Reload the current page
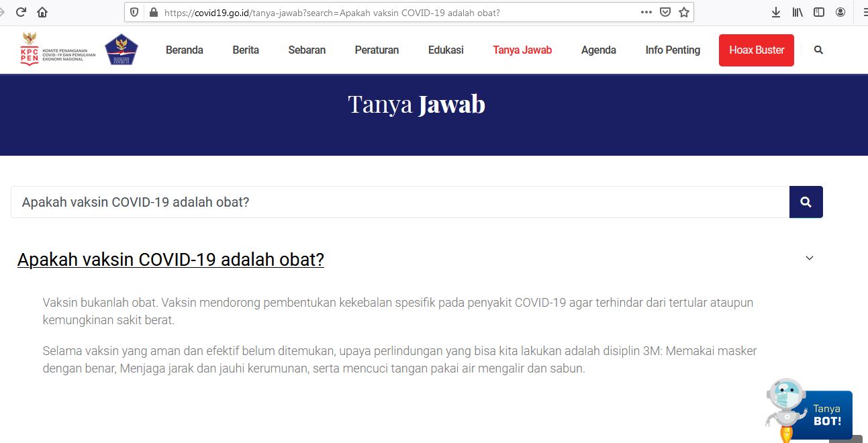The height and width of the screenshot is (443, 868). pos(19,11)
